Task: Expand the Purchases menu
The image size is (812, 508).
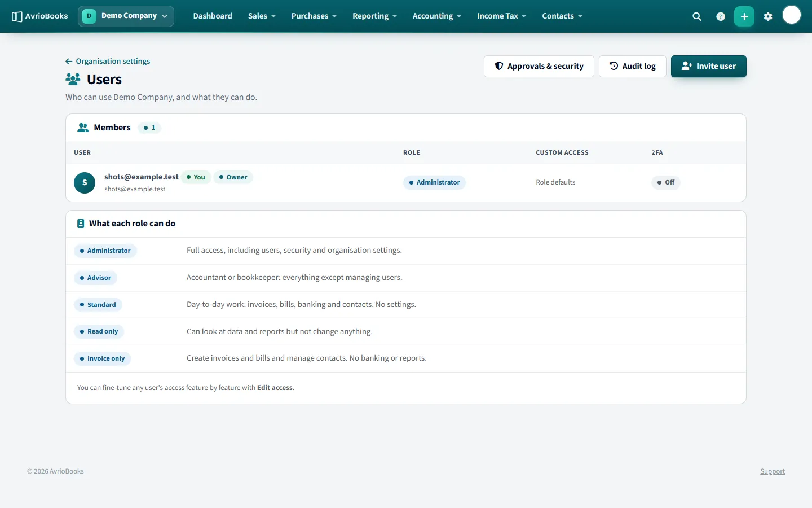Action: 314,16
